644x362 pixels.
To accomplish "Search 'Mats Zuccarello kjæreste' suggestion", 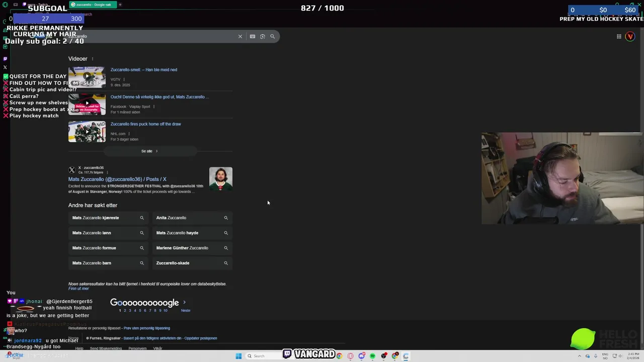I will [x=108, y=218].
